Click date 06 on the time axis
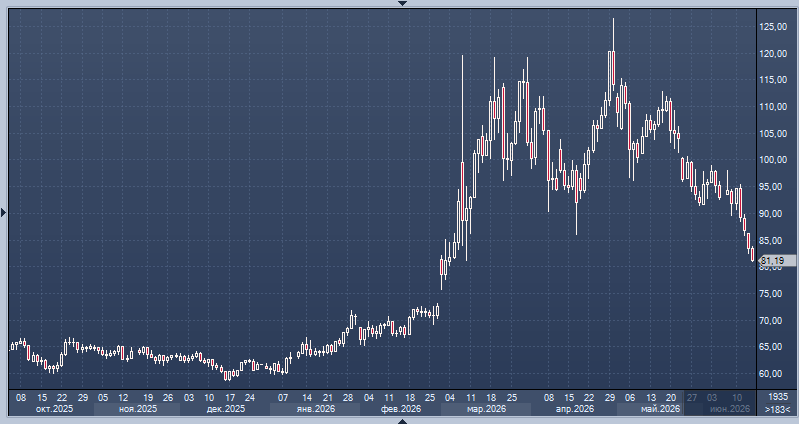Image resolution: width=799 pixels, height=424 pixels. point(630,398)
